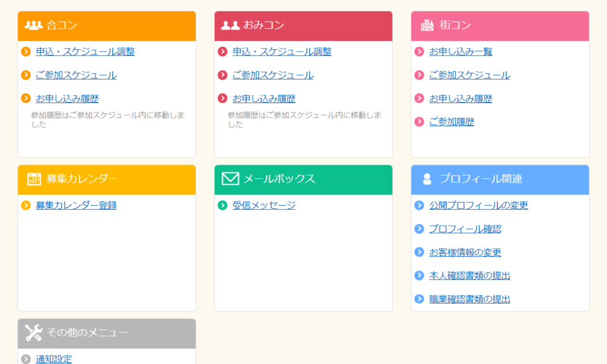Open 申込・スケジュール調整 under 合コン
The image size is (607, 364).
tap(85, 52)
